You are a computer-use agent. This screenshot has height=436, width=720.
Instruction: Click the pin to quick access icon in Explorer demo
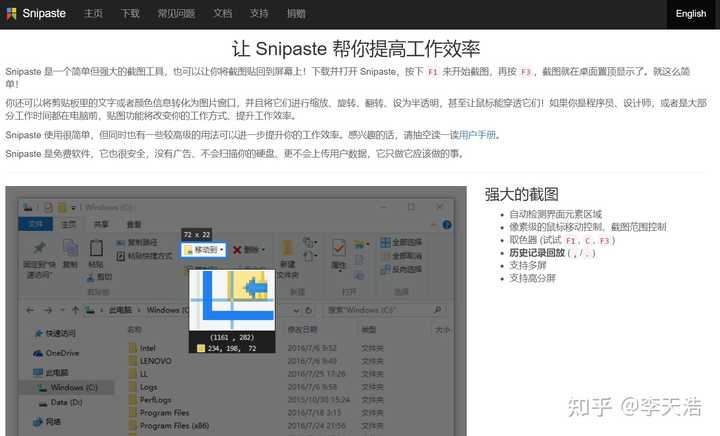[x=39, y=248]
